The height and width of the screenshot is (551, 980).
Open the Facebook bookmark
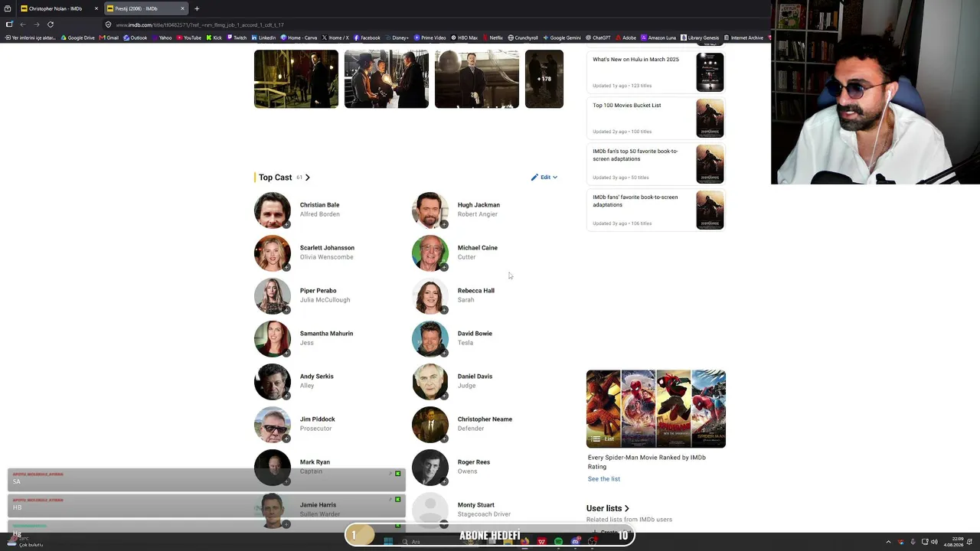point(367,37)
